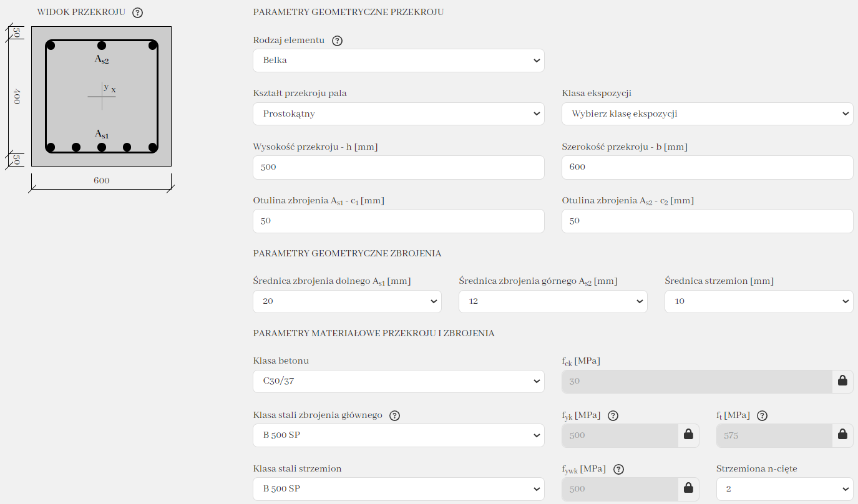Click the lock icon for fywk field
The height and width of the screenshot is (504, 858).
point(688,489)
